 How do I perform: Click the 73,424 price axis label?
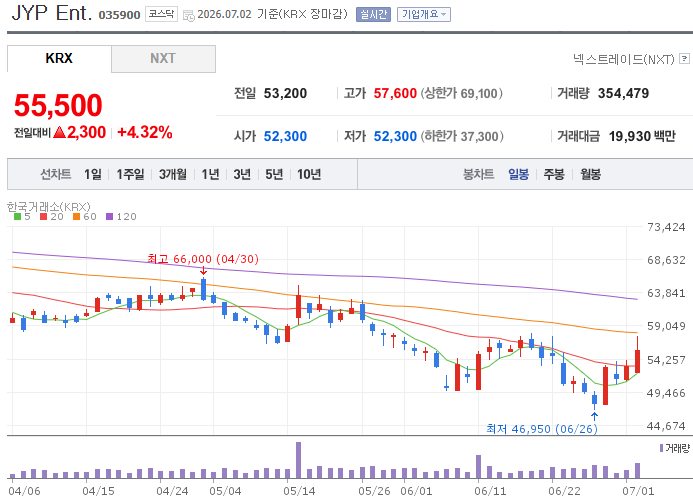666,227
